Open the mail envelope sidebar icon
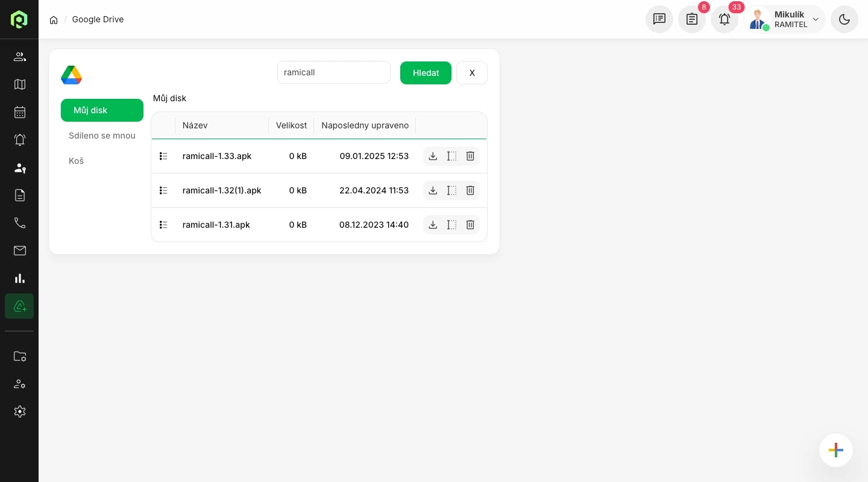 pos(20,251)
